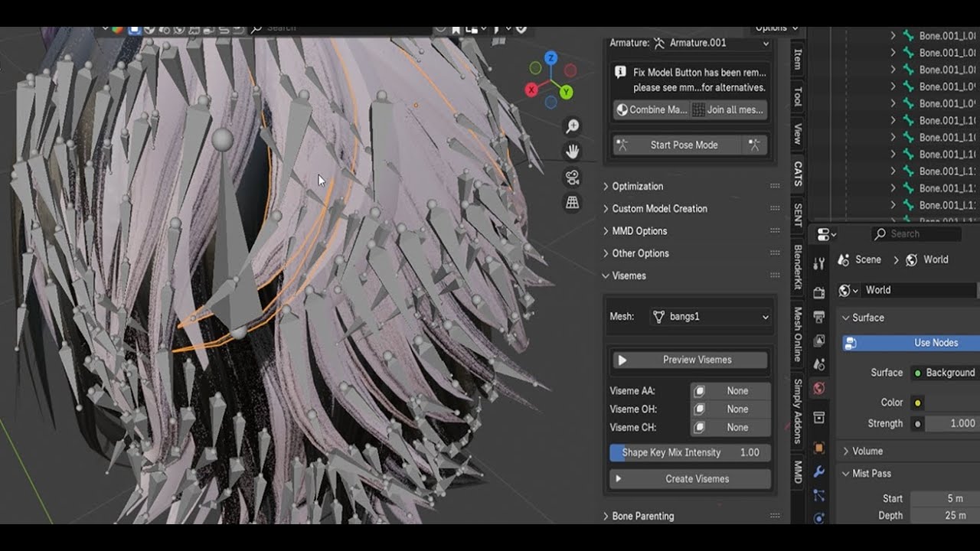980x551 pixels.
Task: Click the Join all meshes button
Action: 729,109
